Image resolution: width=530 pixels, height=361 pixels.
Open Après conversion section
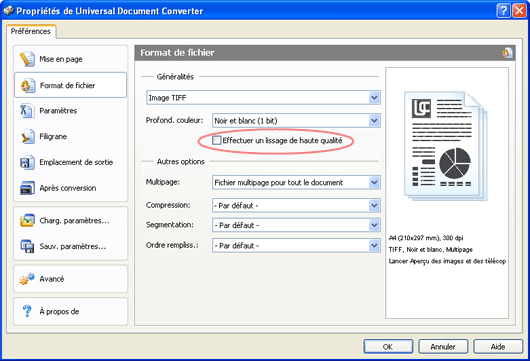click(x=71, y=188)
